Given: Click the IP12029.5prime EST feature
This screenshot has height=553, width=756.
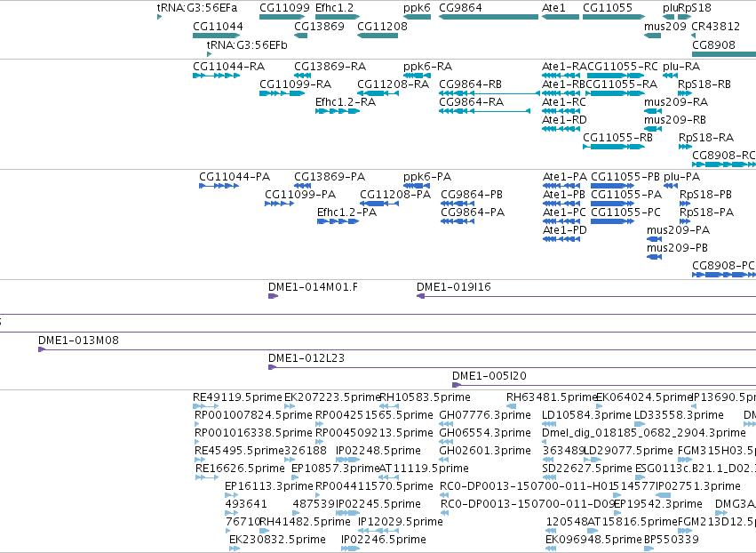Looking at the screenshot, I should tap(379, 531).
